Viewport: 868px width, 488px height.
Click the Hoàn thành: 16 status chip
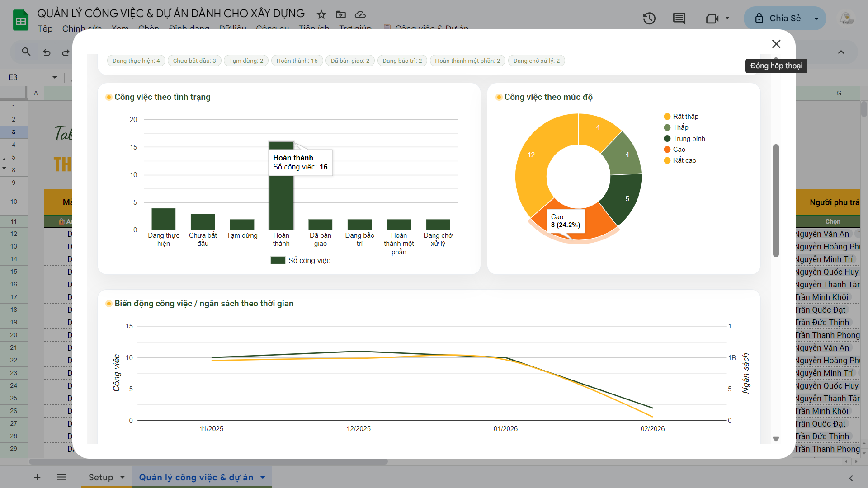[x=297, y=61]
